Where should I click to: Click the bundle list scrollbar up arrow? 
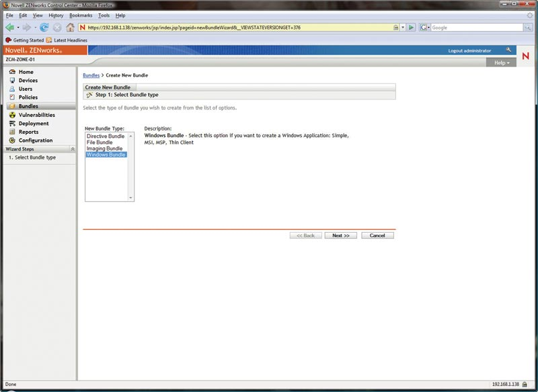130,136
